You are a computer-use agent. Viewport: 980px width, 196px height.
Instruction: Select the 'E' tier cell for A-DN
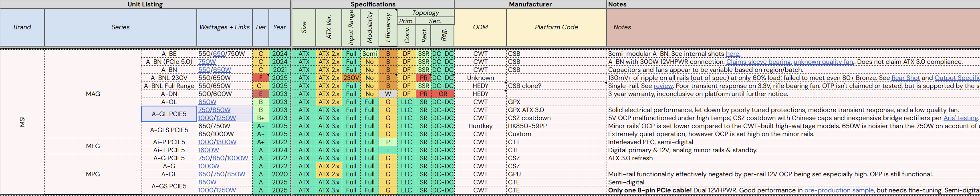point(260,94)
